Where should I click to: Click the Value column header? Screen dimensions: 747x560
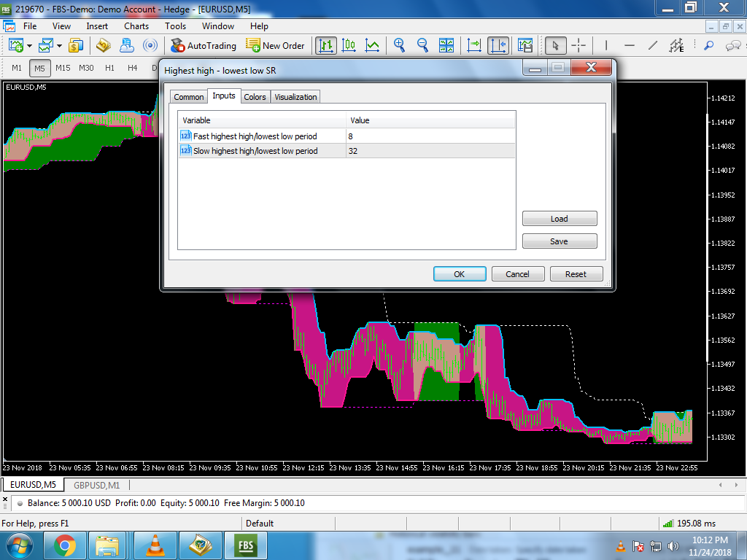coord(430,120)
